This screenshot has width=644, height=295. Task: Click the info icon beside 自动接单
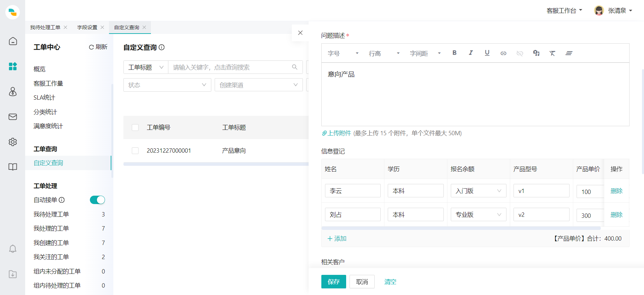pyautogui.click(x=62, y=200)
